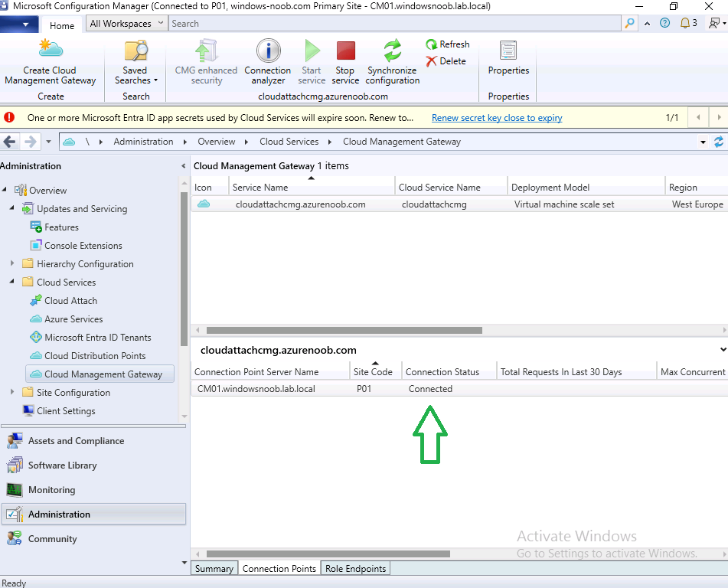Open Microsoft Entra ID Tenants node
The image size is (728, 588).
(97, 337)
